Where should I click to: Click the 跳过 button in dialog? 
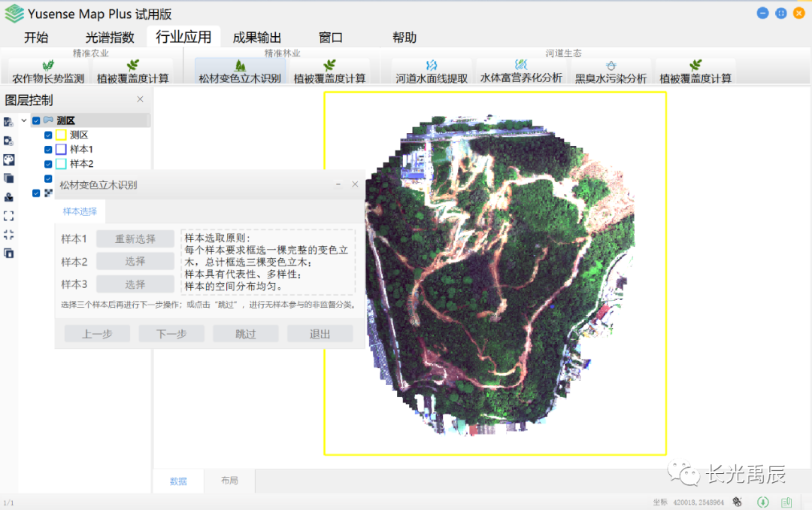pos(245,334)
